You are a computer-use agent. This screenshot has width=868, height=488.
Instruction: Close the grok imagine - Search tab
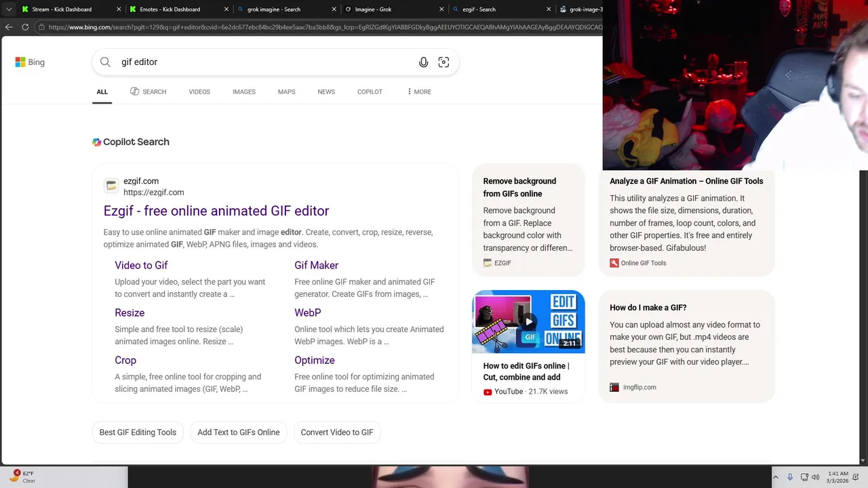point(334,9)
